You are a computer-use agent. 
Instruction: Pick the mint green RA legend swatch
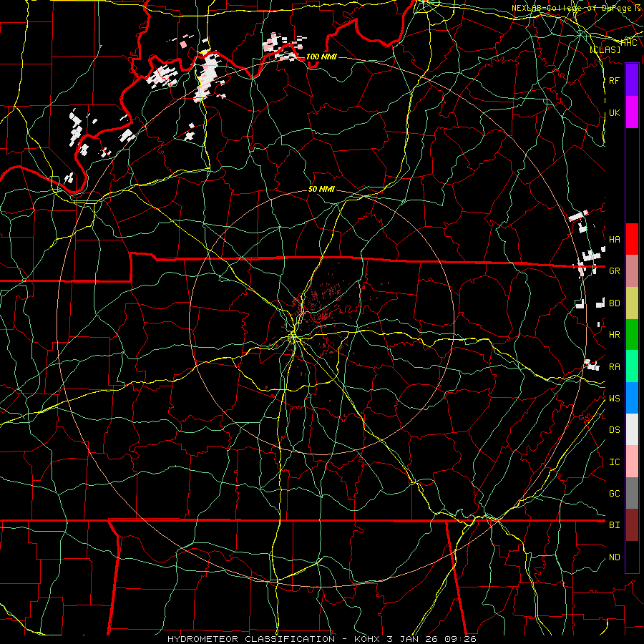point(632,366)
